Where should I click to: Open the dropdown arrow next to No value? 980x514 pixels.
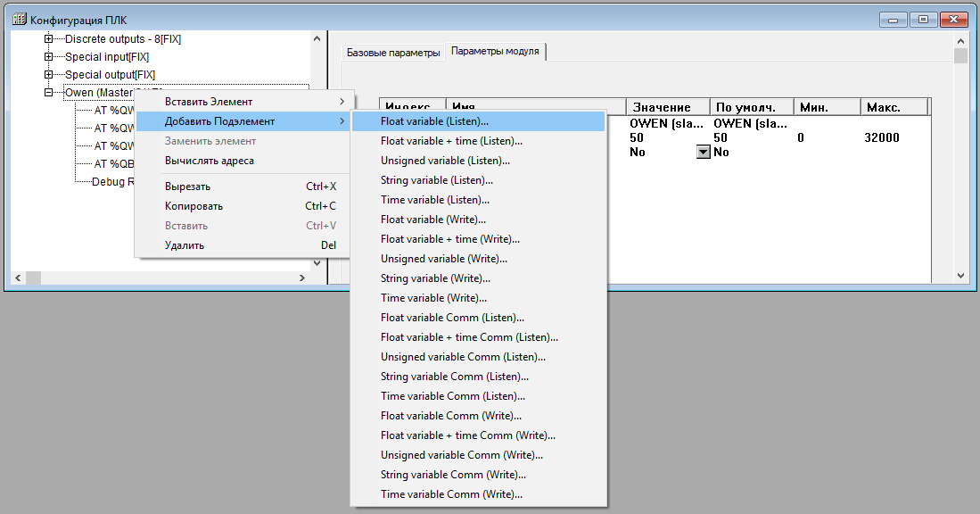pos(703,153)
